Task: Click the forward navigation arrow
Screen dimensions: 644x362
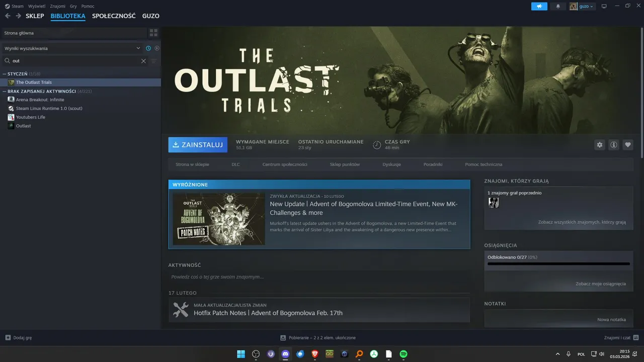Action: 18,16
